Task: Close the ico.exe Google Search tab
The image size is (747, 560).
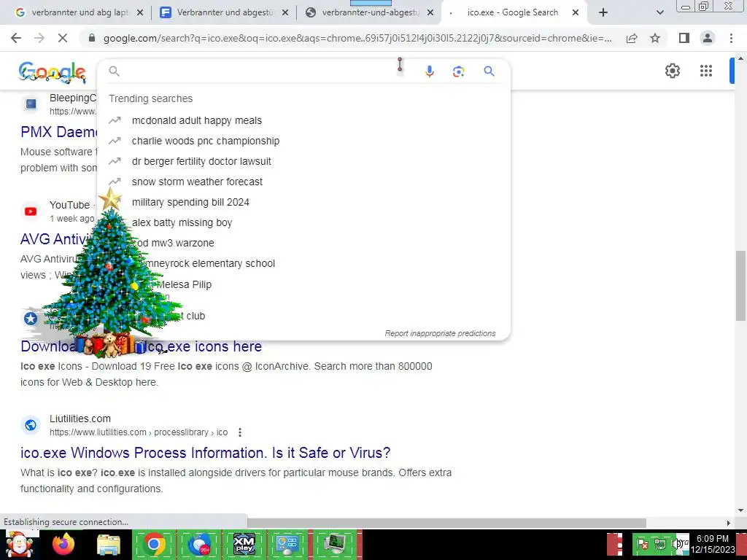Action: pyautogui.click(x=576, y=13)
